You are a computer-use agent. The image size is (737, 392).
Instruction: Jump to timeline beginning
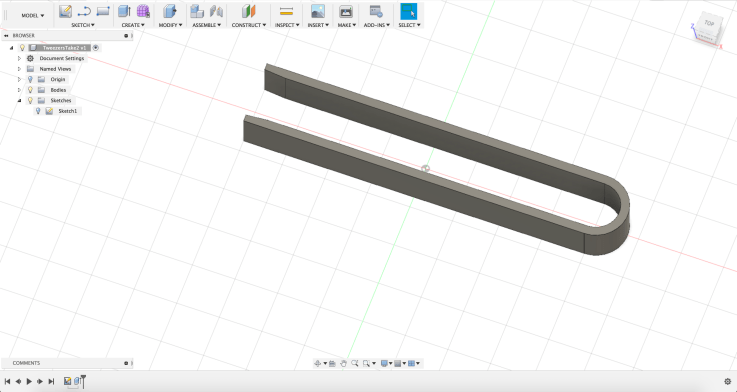(x=7, y=381)
